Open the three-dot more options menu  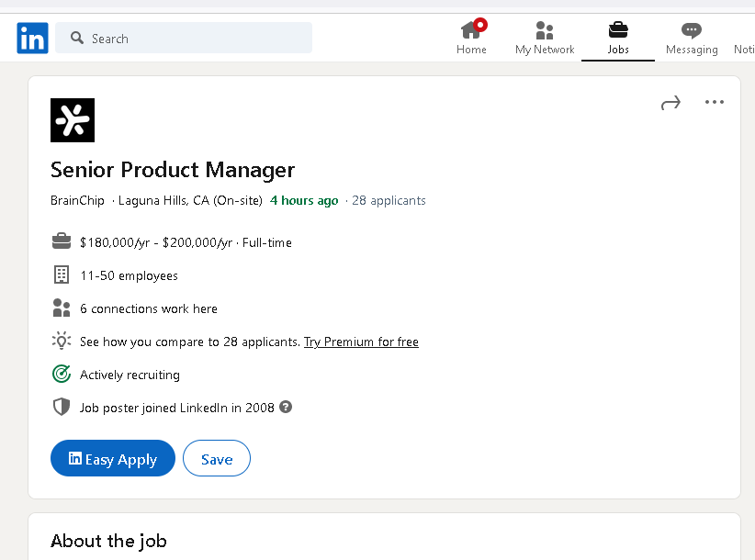(x=715, y=102)
